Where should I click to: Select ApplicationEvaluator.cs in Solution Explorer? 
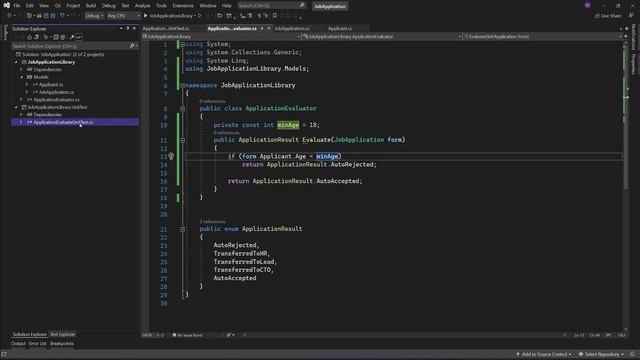pos(56,100)
